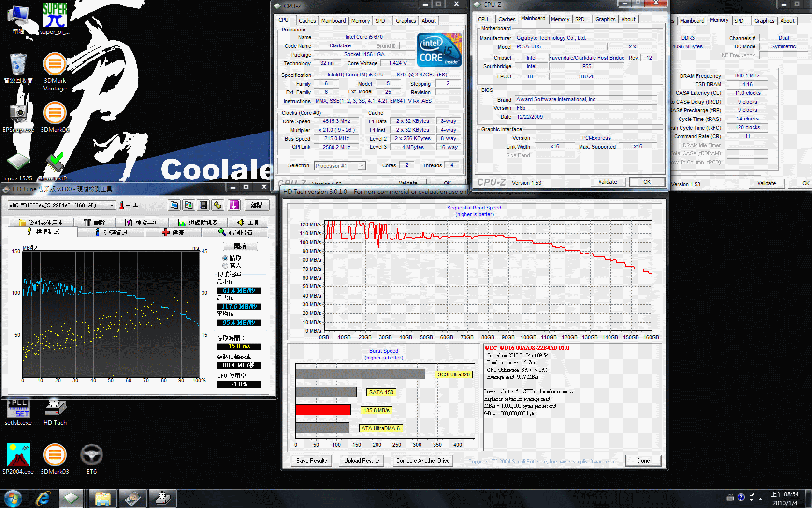Select the write radio button in HD Tune
This screenshot has width=812, height=508.
(225, 266)
